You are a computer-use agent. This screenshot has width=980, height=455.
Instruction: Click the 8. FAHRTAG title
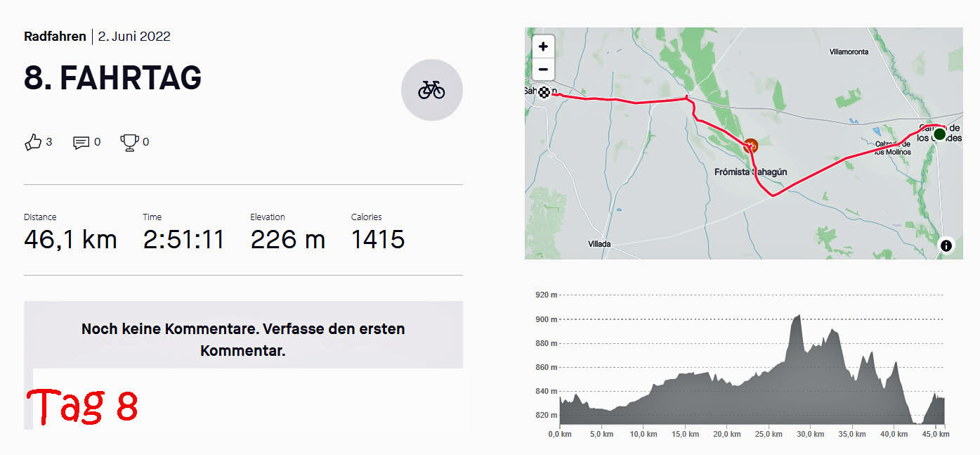point(113,78)
